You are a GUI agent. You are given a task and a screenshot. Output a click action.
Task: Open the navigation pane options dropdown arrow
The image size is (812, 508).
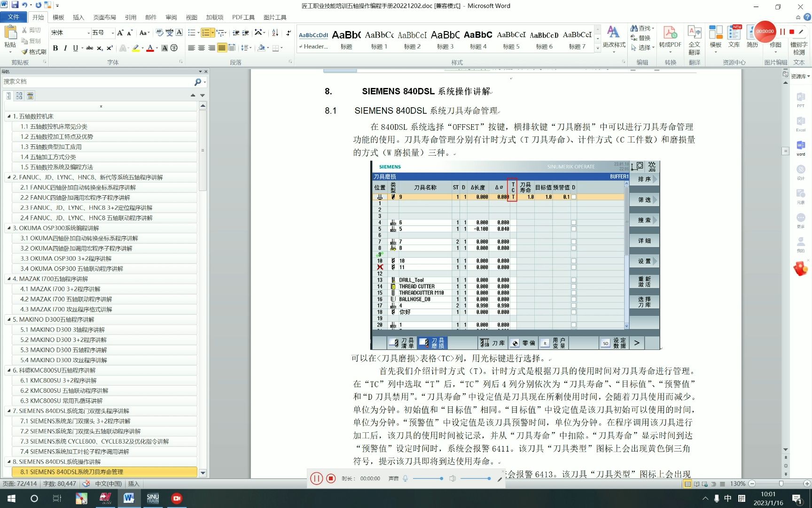click(x=200, y=71)
